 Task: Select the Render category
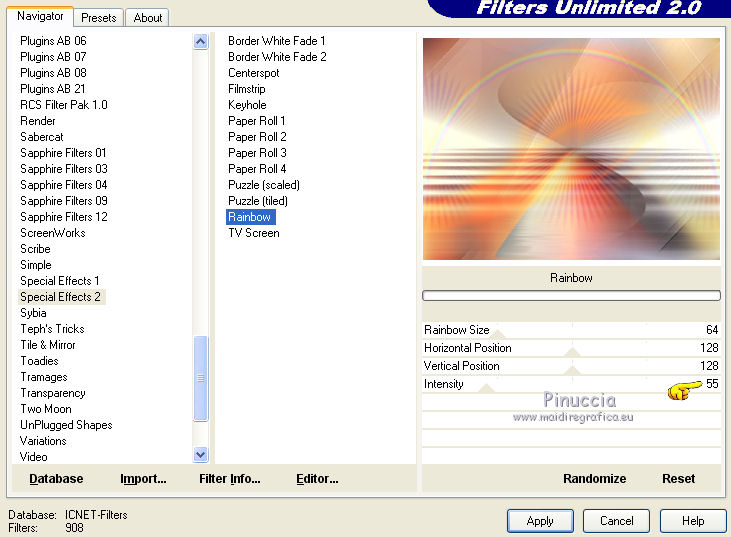(38, 121)
